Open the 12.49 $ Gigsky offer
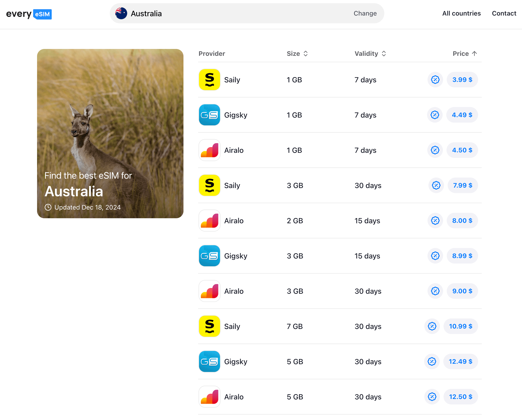The width and height of the screenshot is (522, 420). pyautogui.click(x=460, y=361)
